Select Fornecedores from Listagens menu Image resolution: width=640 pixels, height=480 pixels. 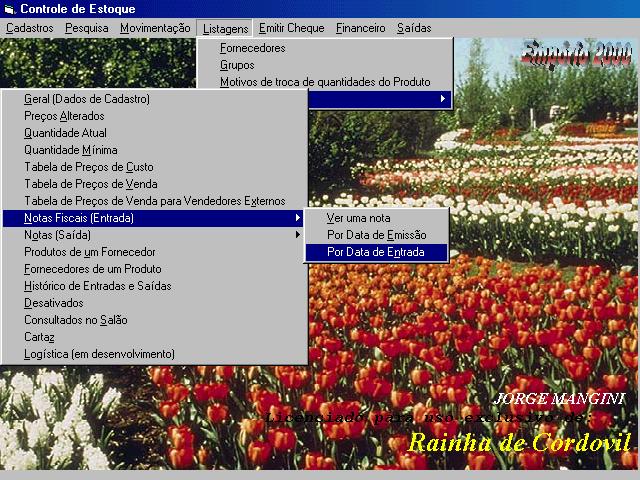[x=252, y=48]
